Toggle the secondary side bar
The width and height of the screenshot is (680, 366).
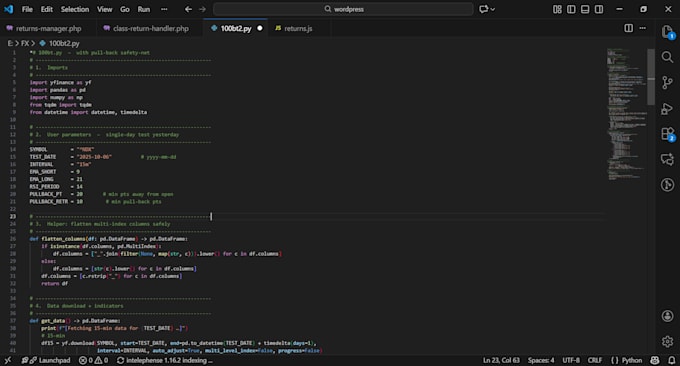pyautogui.click(x=599, y=9)
